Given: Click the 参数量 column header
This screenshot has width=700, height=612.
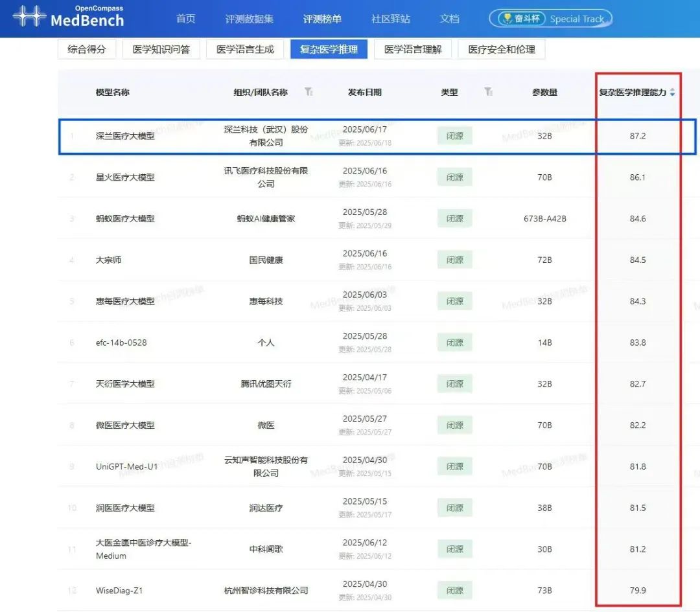Looking at the screenshot, I should point(544,93).
